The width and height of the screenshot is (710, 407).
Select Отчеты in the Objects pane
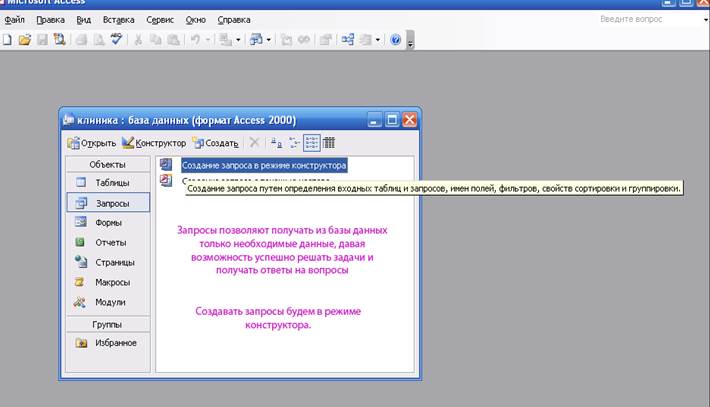click(110, 242)
